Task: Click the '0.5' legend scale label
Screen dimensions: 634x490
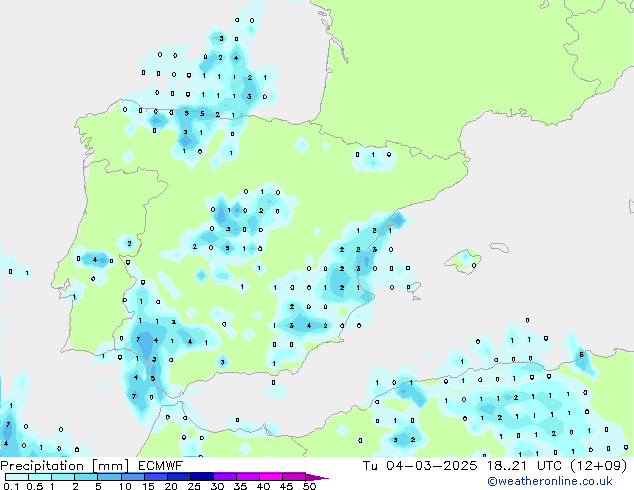Action: point(35,486)
